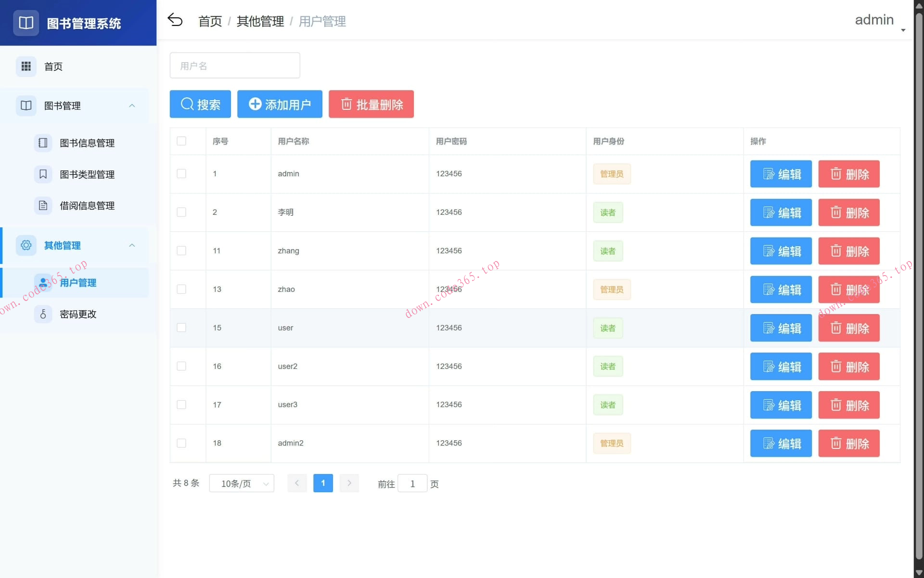Click the book icon next to 图书管理
This screenshot has width=924, height=578.
(26, 105)
